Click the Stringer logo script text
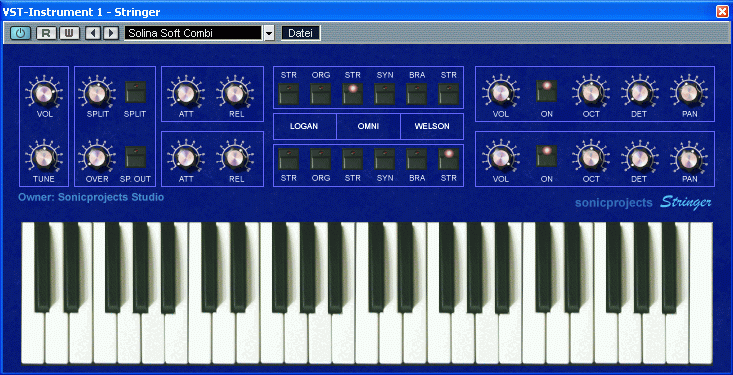 coord(686,202)
